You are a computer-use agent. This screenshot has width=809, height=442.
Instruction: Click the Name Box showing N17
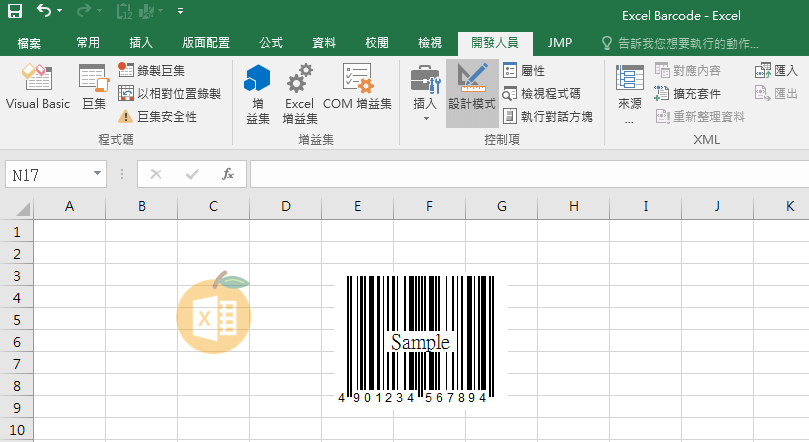[50, 175]
